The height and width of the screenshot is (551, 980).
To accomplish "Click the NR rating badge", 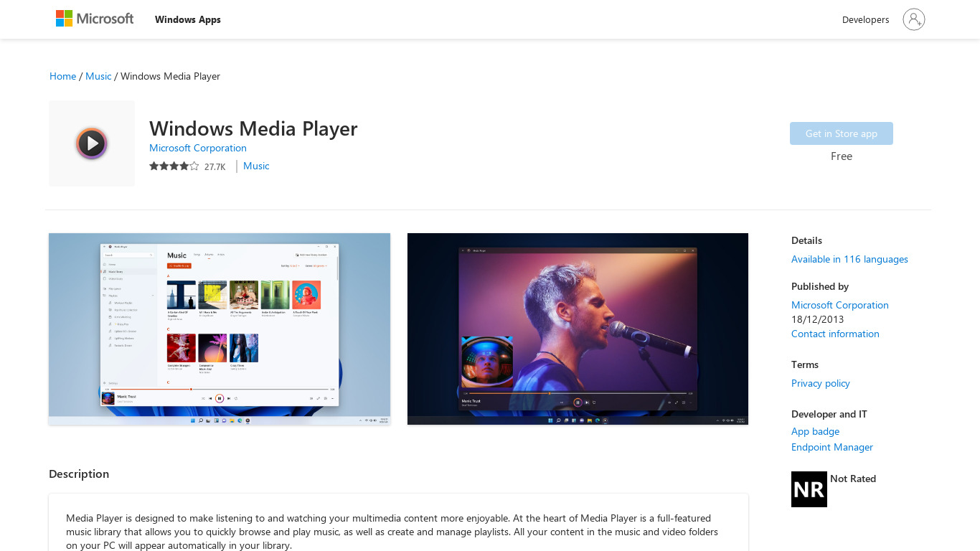I will (809, 489).
